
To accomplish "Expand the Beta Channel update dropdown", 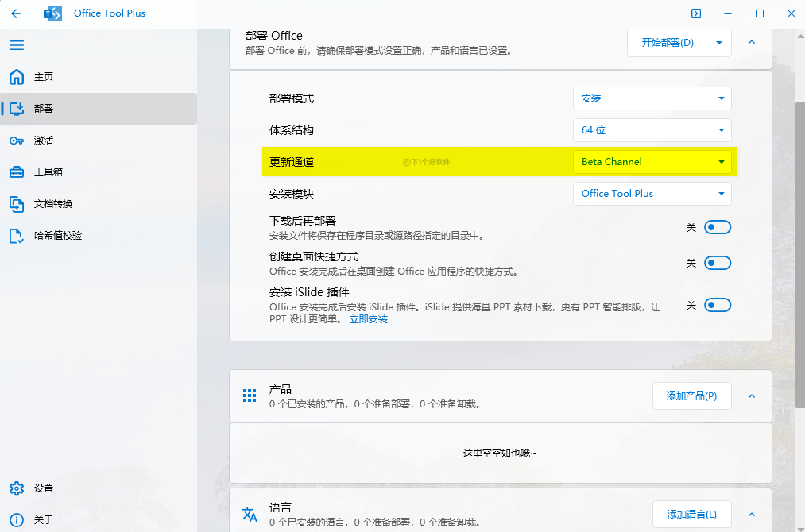I will coord(652,162).
